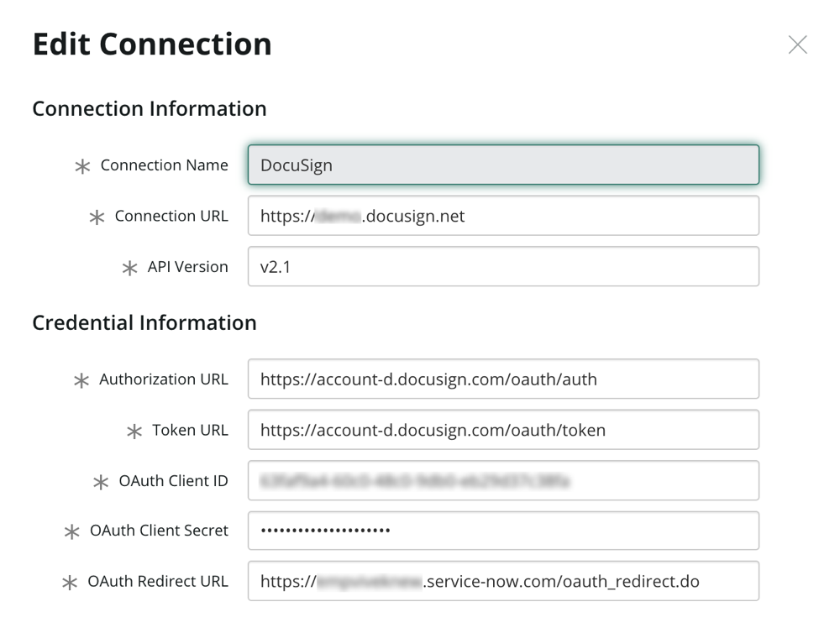Image resolution: width=840 pixels, height=633 pixels.
Task: Click into the Authorization URL field
Action: point(503,379)
